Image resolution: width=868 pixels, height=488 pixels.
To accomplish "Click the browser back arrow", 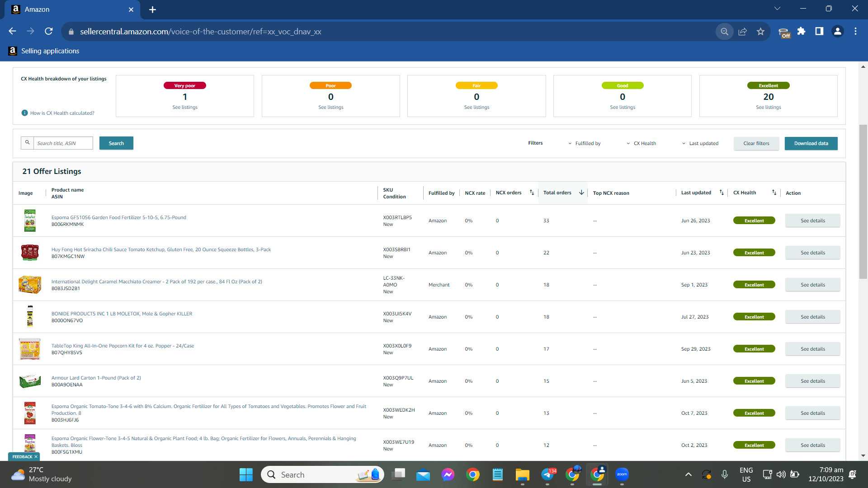I will [12, 31].
